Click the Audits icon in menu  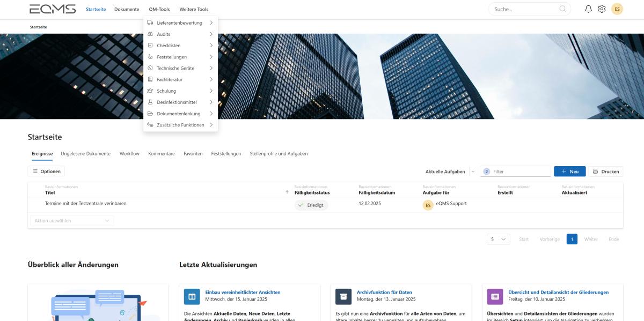(x=150, y=34)
